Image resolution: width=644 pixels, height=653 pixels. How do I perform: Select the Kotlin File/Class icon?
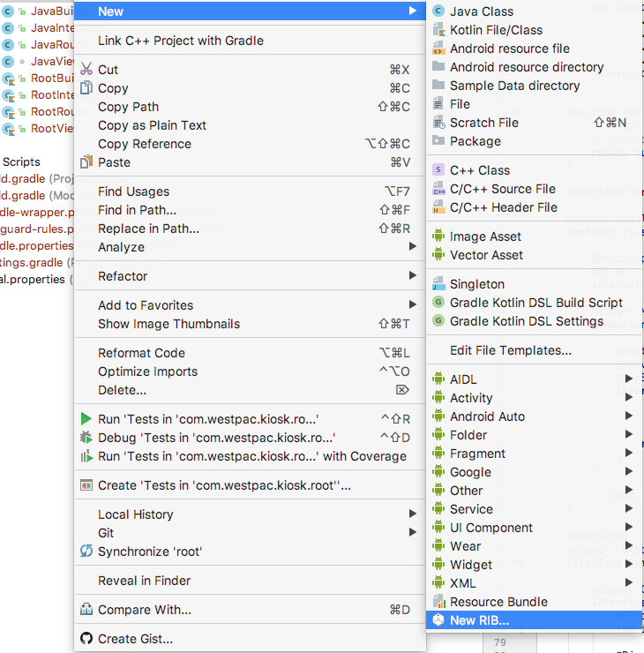pyautogui.click(x=438, y=30)
